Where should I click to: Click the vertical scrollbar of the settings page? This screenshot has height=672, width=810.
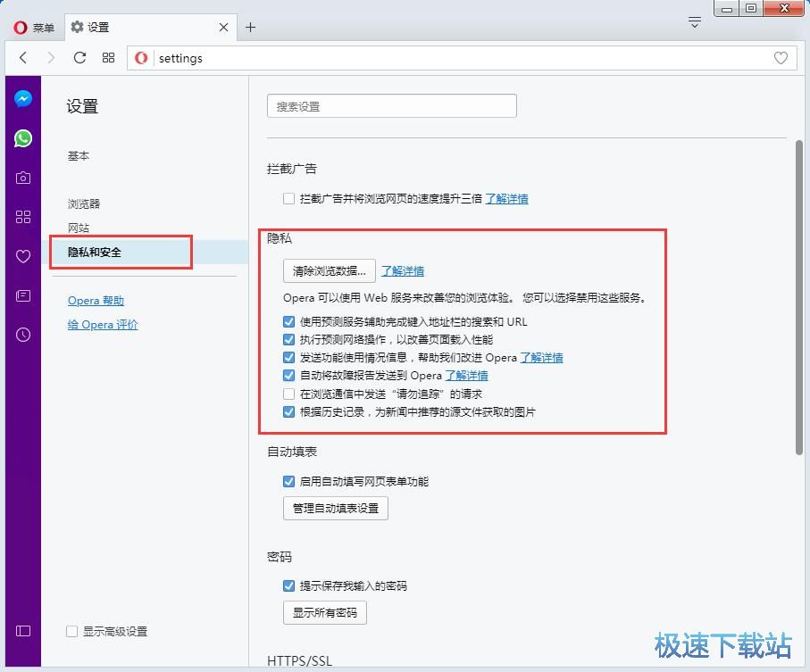coord(799,297)
